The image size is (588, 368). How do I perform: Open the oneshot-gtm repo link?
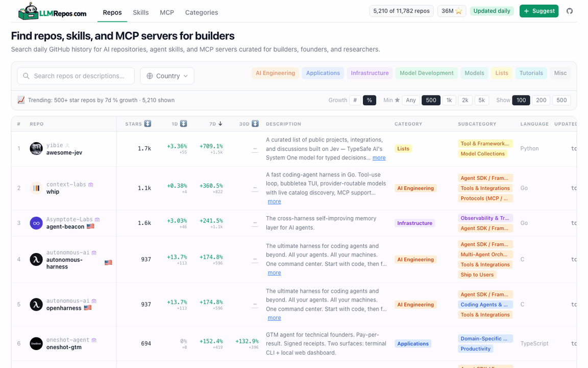(64, 348)
